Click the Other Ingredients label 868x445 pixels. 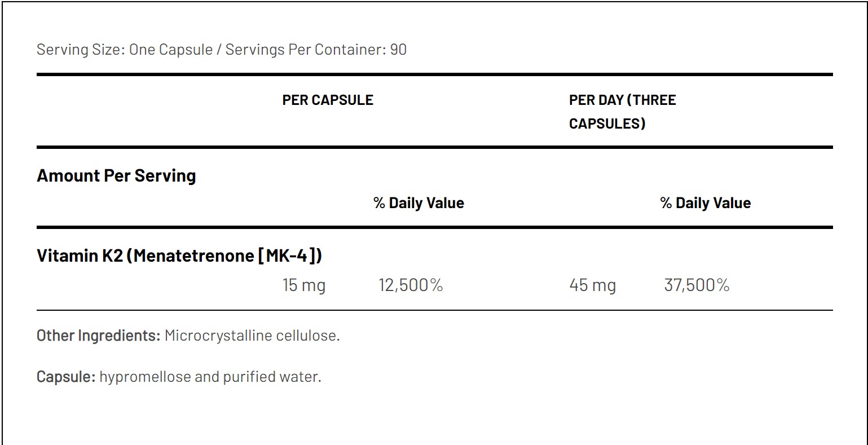99,336
